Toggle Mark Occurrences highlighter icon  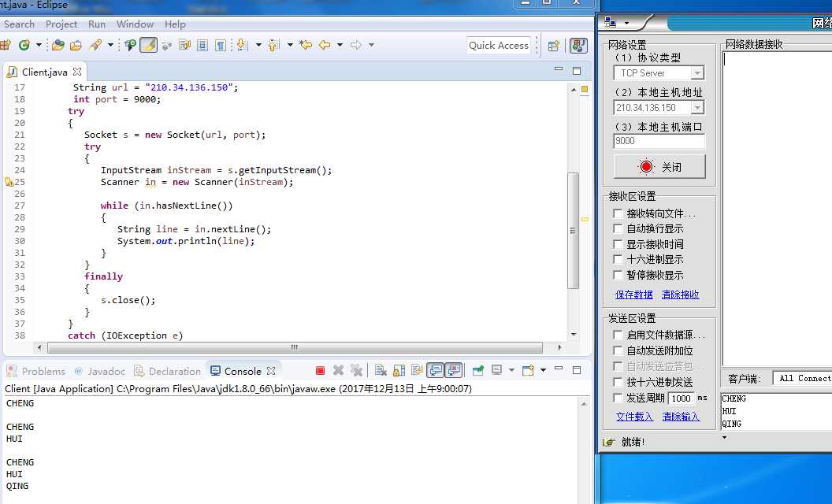pos(149,45)
